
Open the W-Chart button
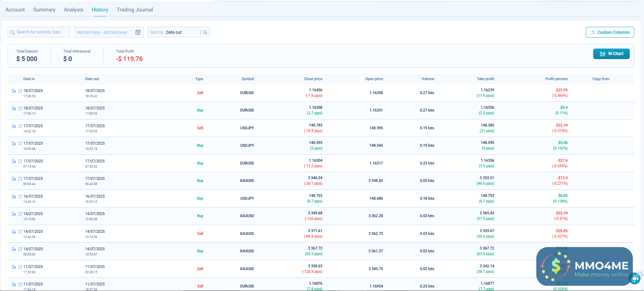(x=611, y=54)
